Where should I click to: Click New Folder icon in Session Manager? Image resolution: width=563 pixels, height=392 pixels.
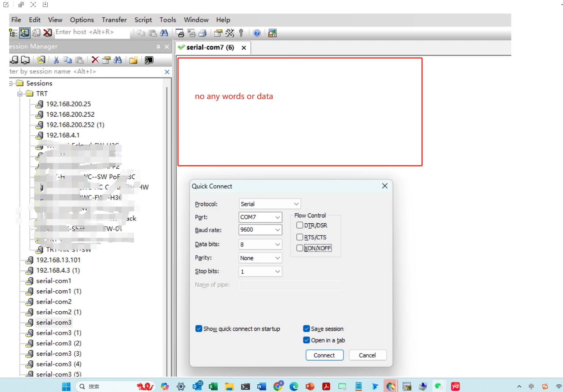(x=133, y=60)
